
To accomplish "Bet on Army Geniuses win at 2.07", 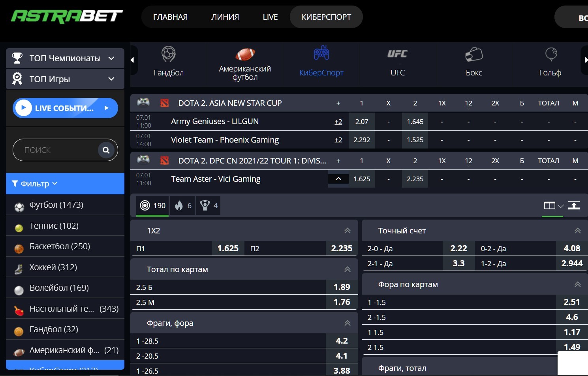I will click(x=362, y=122).
